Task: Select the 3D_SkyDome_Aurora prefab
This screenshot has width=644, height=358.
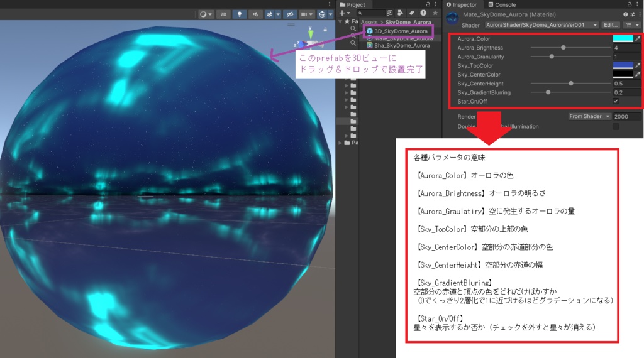Action: click(x=397, y=31)
